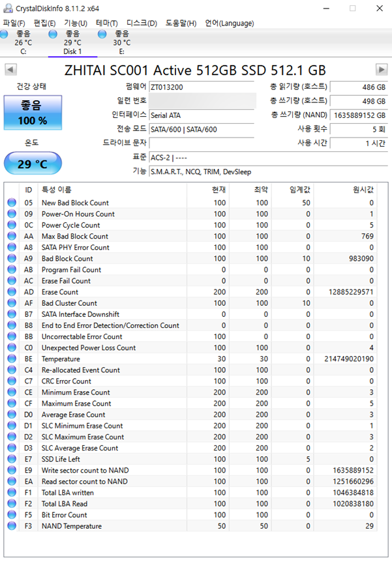Click the ID column header

point(28,190)
